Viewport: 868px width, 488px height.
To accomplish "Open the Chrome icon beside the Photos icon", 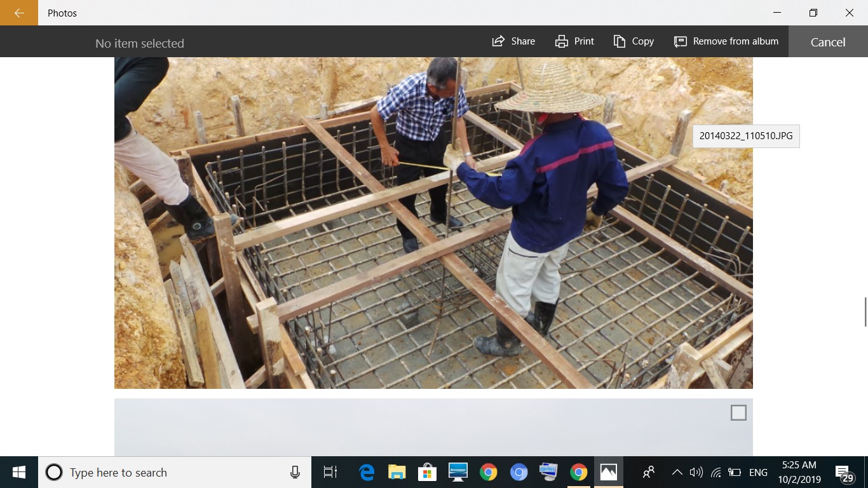I will click(578, 472).
